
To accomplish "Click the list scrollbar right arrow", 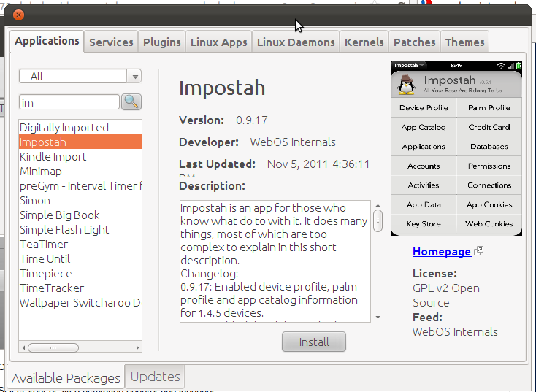I will tap(137, 347).
